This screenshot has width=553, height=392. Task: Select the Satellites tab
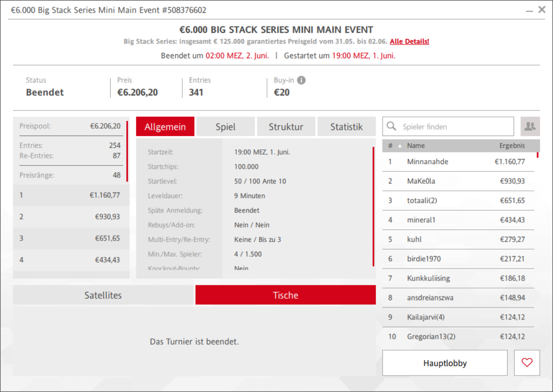[103, 295]
